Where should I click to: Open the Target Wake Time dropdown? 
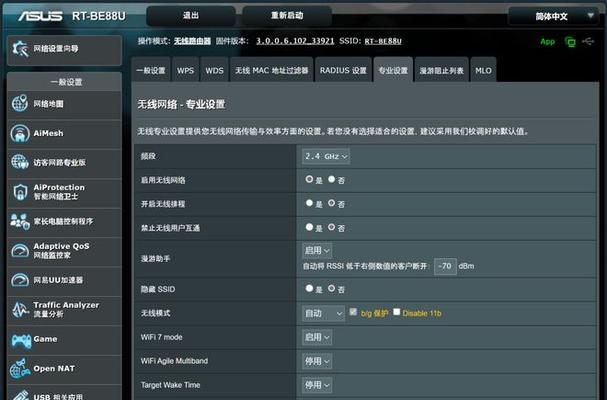tap(317, 385)
